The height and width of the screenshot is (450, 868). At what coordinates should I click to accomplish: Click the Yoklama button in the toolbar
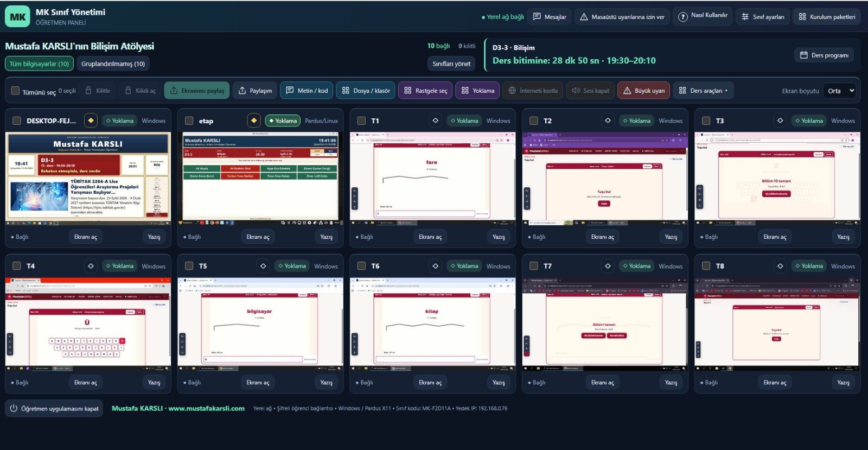click(x=477, y=91)
